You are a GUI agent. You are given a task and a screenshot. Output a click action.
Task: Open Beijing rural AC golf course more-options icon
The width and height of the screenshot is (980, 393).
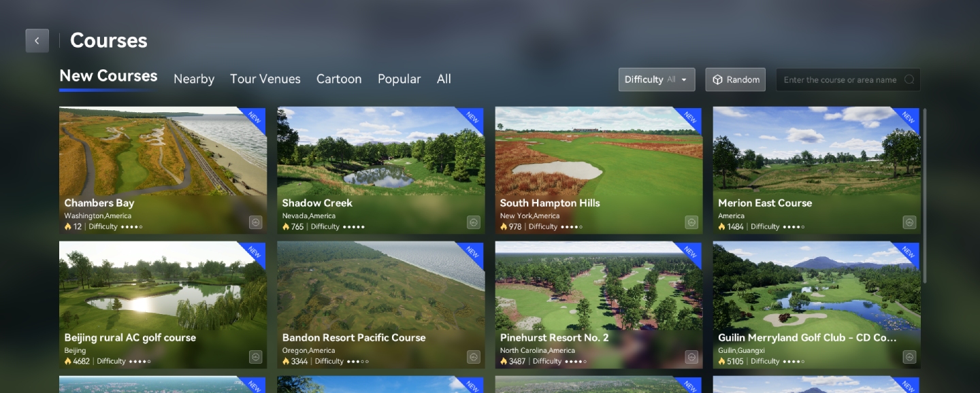tap(256, 357)
